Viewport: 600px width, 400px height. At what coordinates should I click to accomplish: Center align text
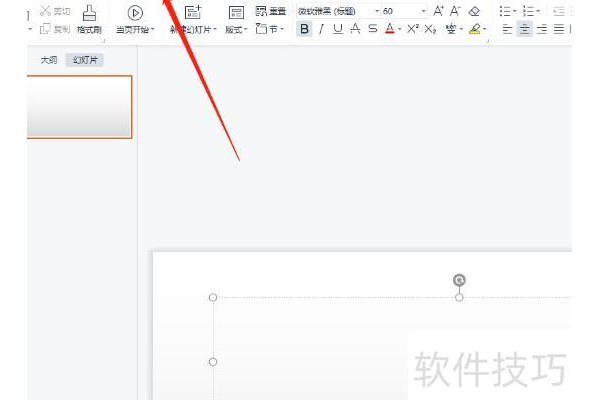click(x=524, y=29)
